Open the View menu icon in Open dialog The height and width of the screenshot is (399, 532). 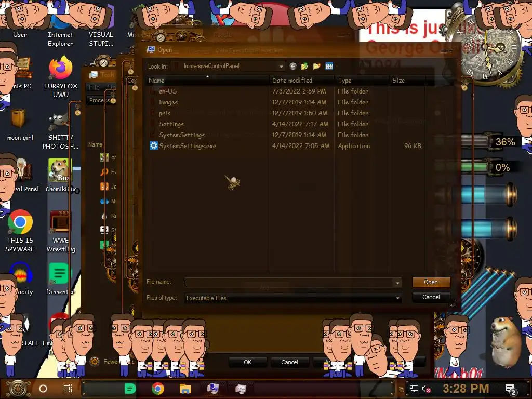tap(329, 66)
